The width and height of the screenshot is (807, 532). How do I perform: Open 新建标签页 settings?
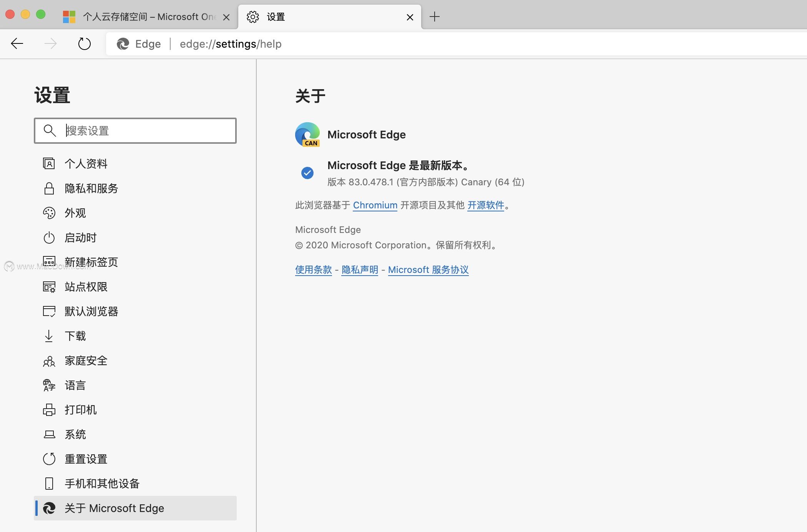(x=135, y=262)
